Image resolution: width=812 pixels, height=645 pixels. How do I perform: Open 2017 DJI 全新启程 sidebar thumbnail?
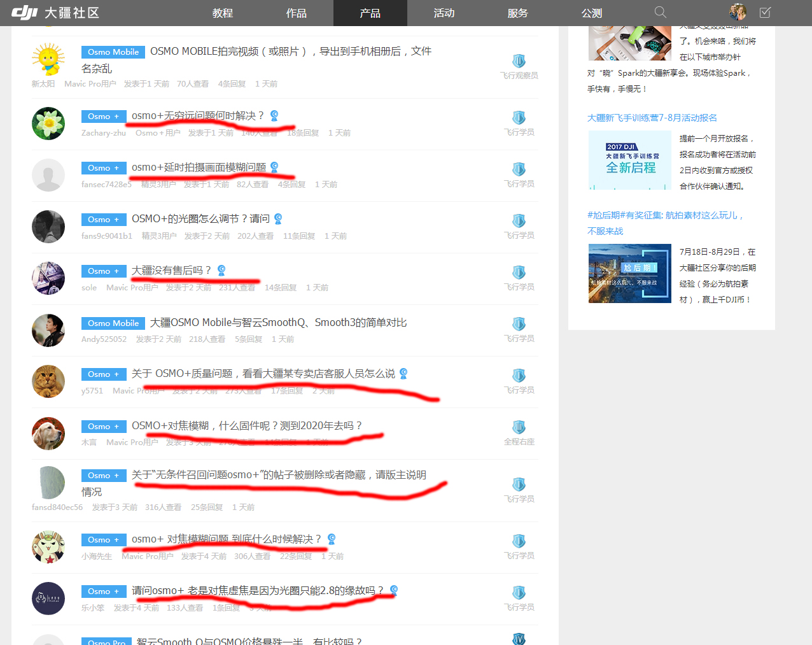[630, 160]
